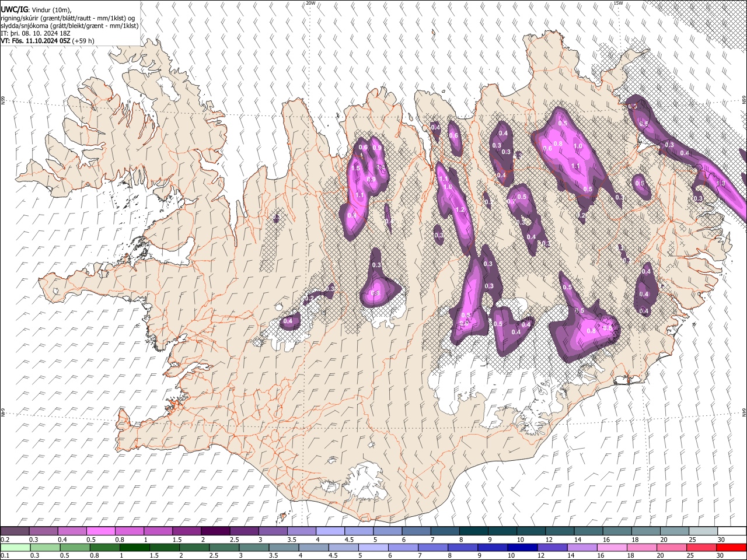Pick the upper legend swatch between 5 and 6
This screenshot has width=747, height=560.
click(x=387, y=531)
